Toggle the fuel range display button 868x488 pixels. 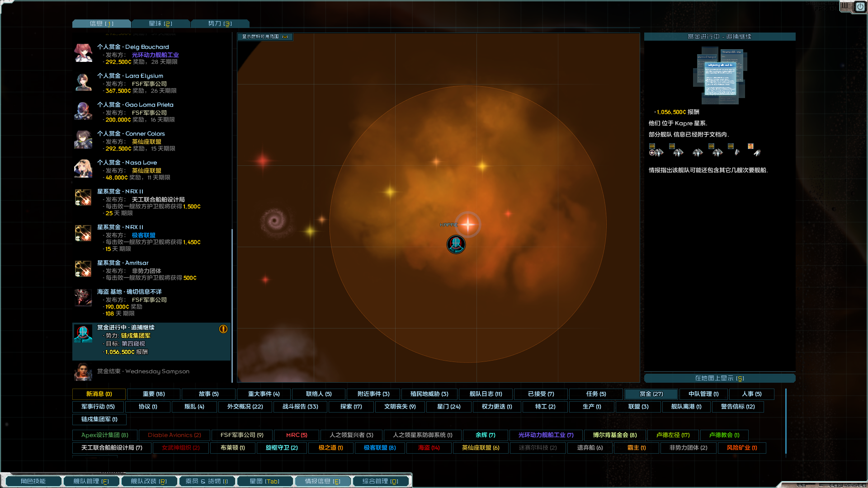pos(265,37)
